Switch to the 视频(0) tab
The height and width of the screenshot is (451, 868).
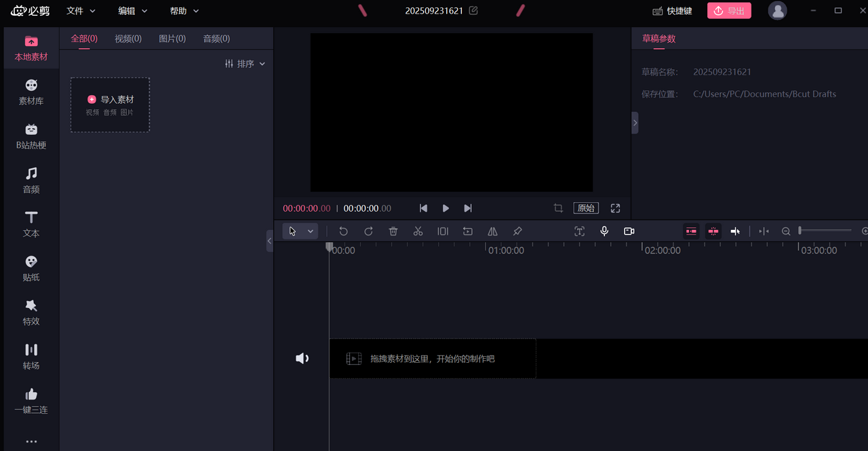(x=128, y=39)
